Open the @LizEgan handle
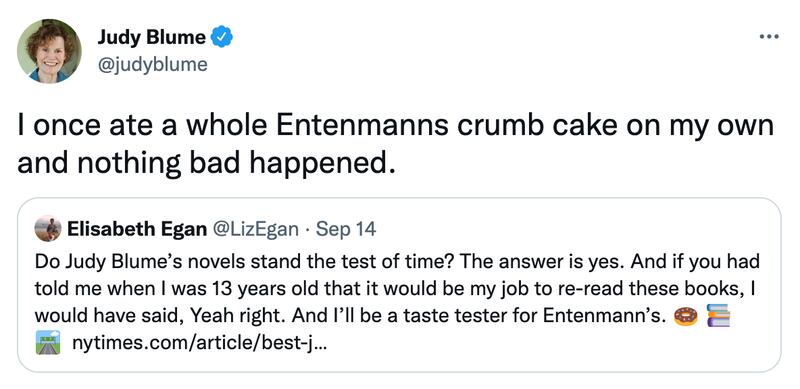 click(x=255, y=230)
